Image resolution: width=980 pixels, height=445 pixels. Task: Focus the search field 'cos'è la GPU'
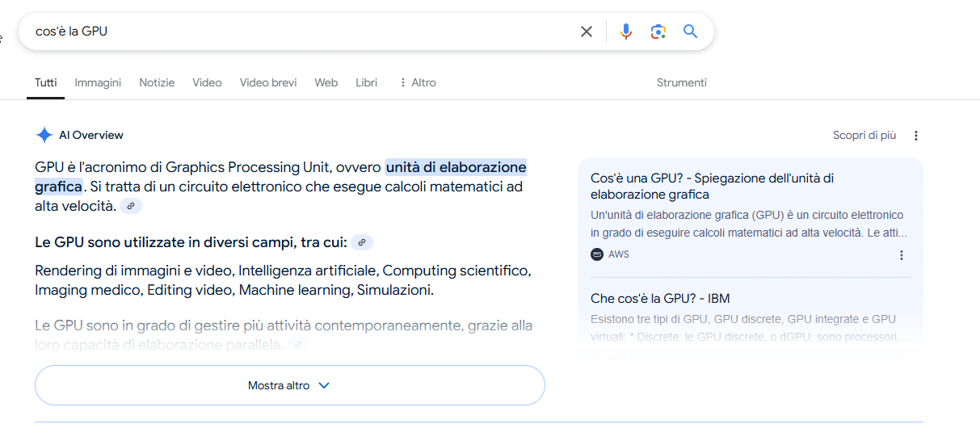(x=299, y=31)
